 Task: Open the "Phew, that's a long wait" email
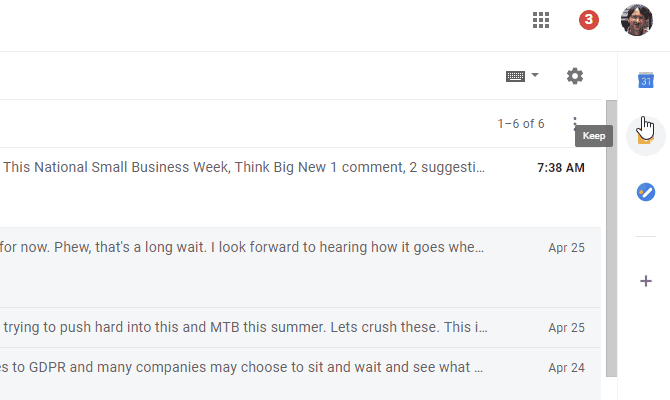click(x=244, y=246)
